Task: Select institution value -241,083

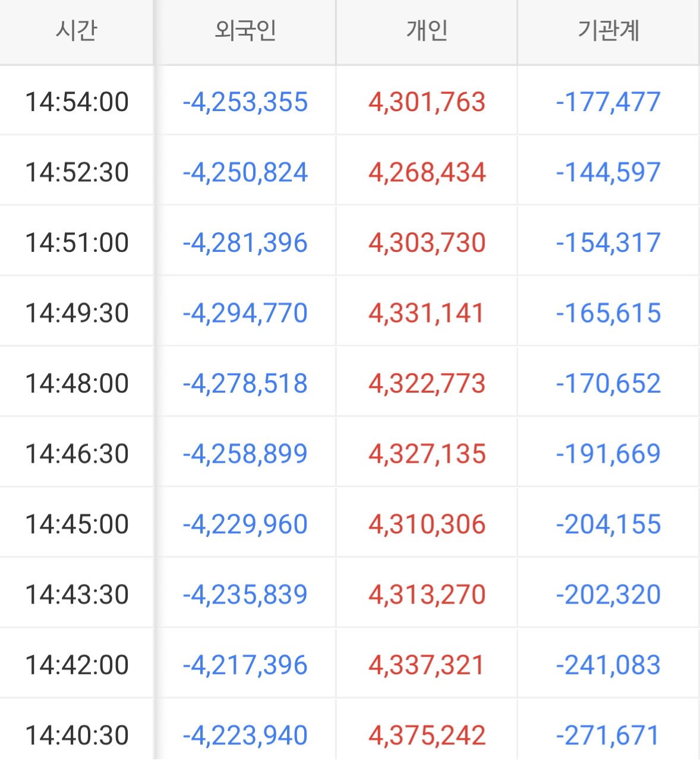Action: click(x=608, y=665)
